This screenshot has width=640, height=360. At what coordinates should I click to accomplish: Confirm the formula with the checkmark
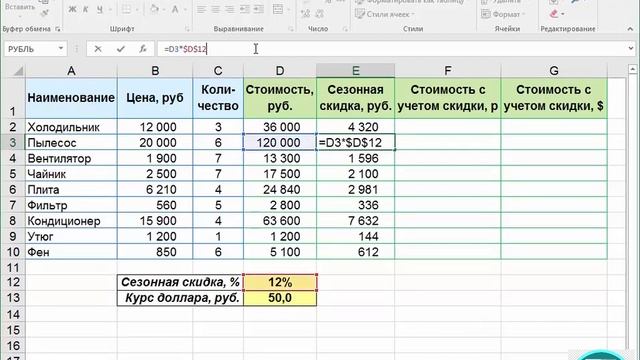[x=120, y=49]
